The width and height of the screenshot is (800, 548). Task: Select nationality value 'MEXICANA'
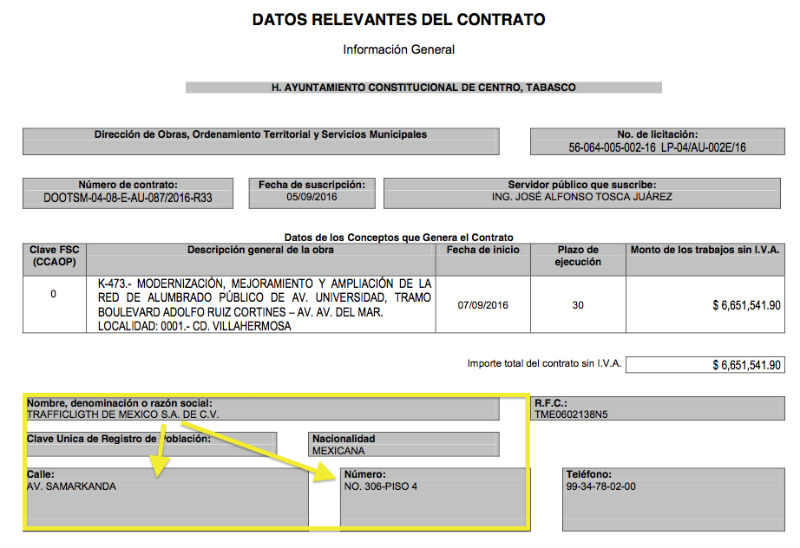coord(338,451)
